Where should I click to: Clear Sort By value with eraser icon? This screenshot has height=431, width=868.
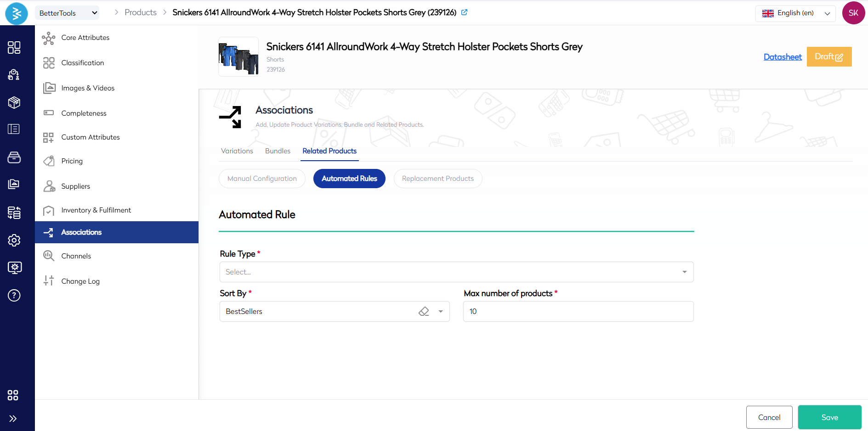point(424,312)
